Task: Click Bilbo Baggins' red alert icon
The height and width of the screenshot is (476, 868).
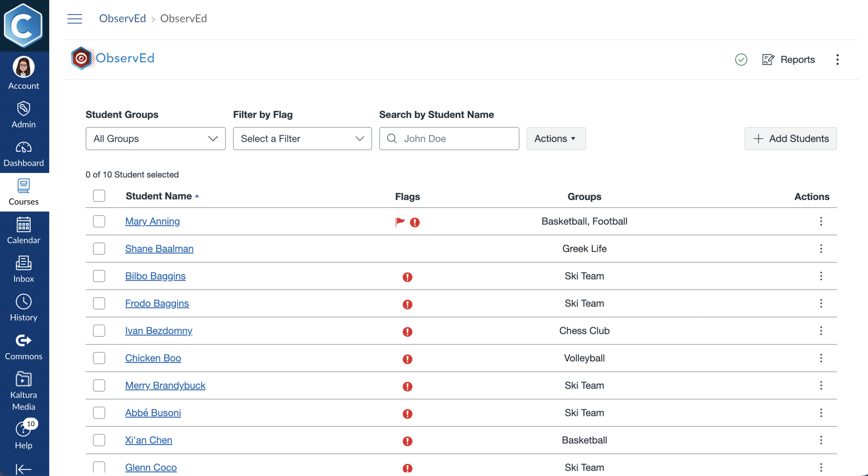Action: [x=407, y=277]
